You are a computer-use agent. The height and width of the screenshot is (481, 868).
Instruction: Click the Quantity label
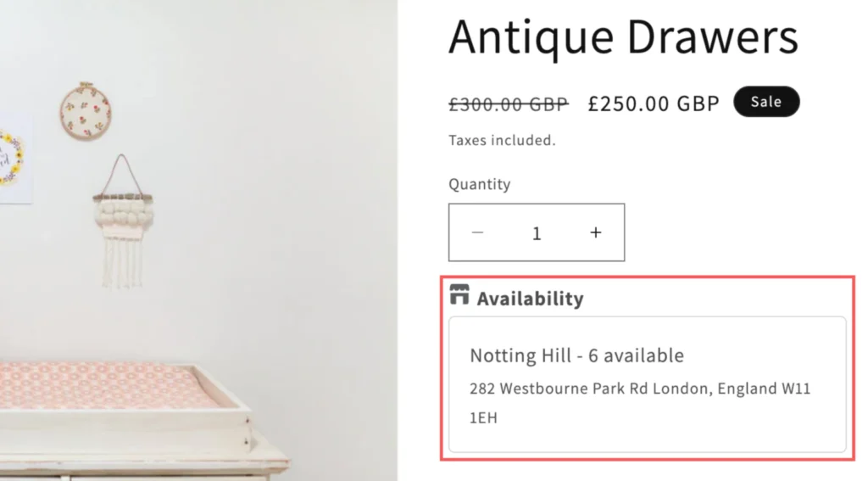coord(480,184)
